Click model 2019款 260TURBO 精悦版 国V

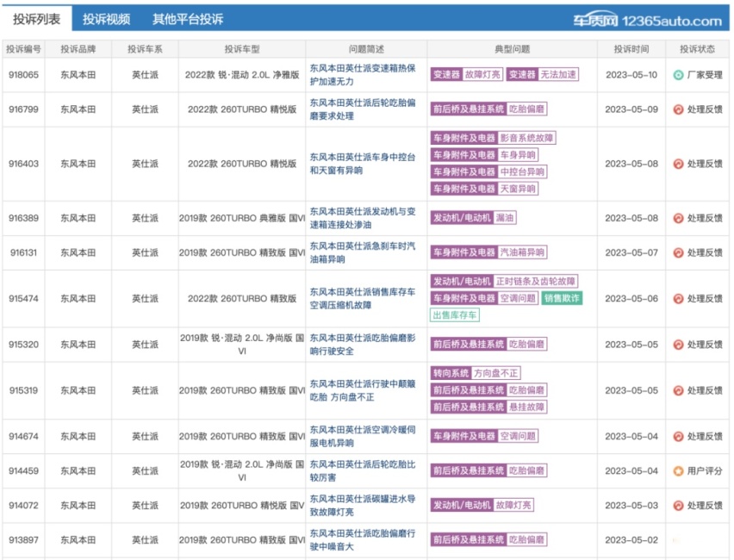coord(242,506)
